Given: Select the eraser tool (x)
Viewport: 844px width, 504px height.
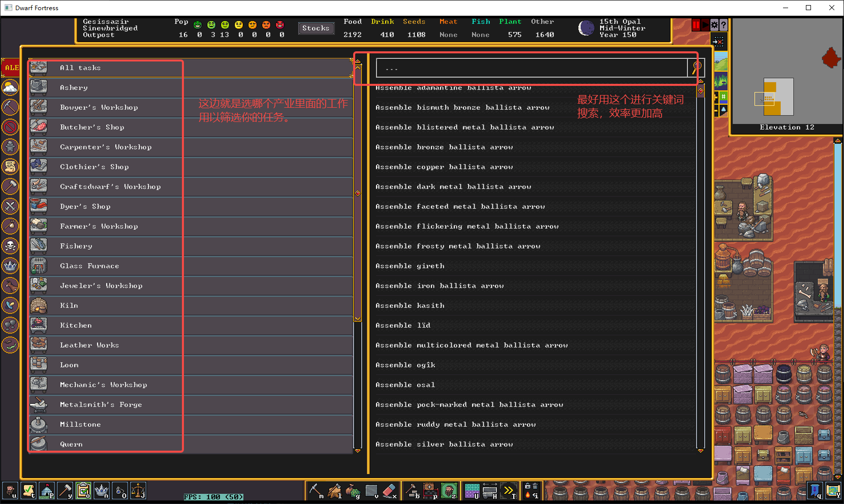Looking at the screenshot, I should coord(390,491).
